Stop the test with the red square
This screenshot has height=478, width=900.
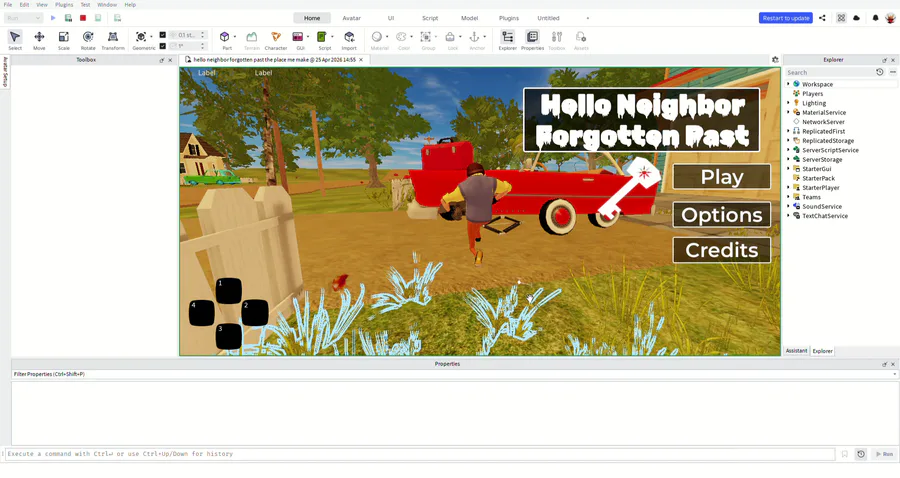click(83, 18)
